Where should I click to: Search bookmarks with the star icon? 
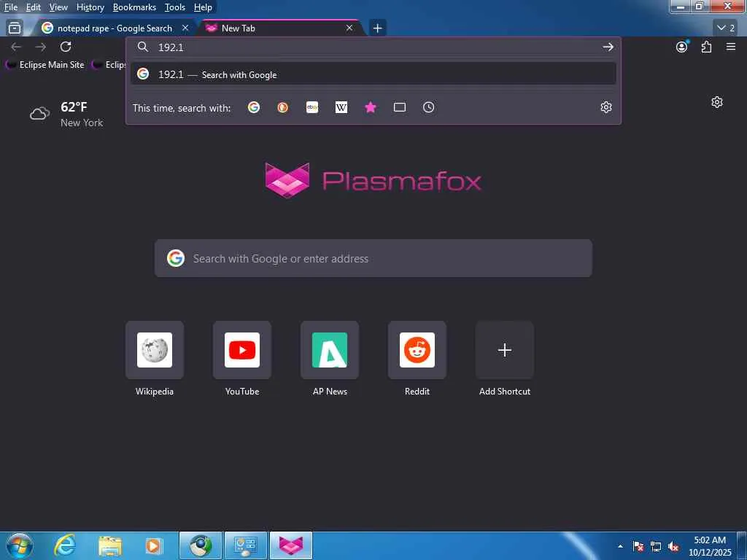(371, 108)
